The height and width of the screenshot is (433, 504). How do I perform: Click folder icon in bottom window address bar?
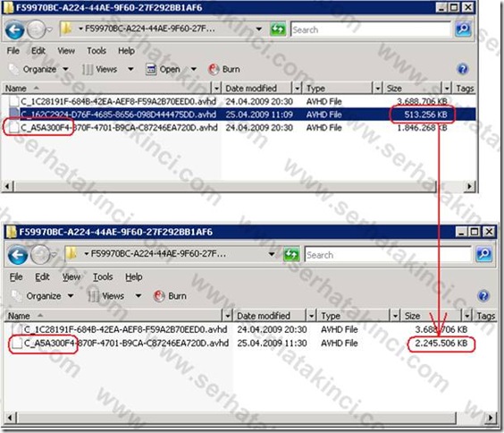(x=71, y=254)
